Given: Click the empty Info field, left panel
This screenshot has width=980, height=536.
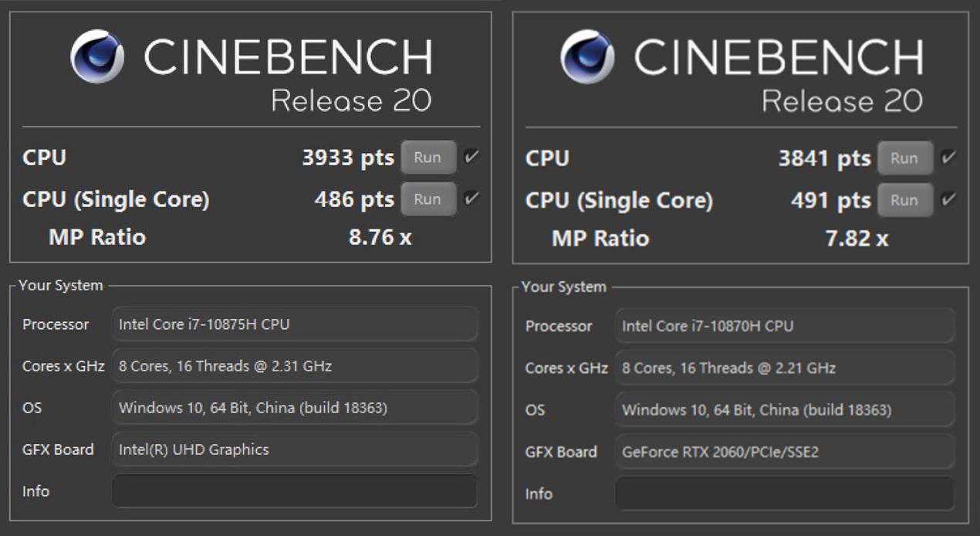Looking at the screenshot, I should tap(294, 491).
